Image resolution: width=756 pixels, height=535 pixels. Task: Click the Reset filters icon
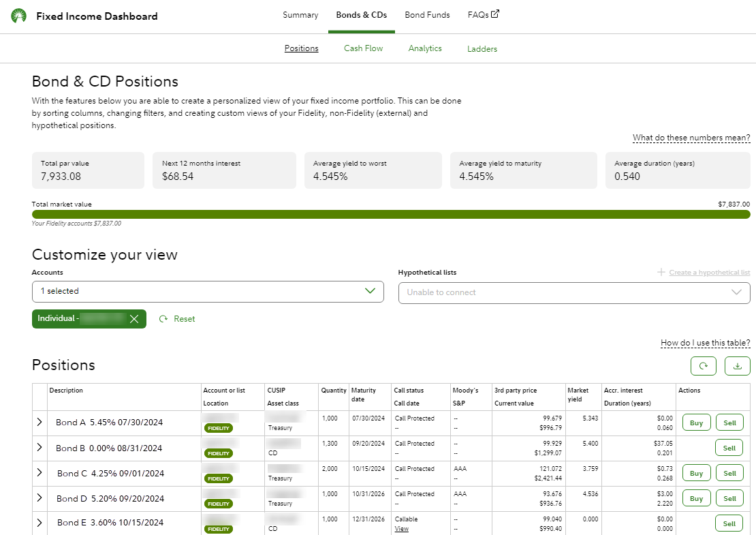[163, 319]
